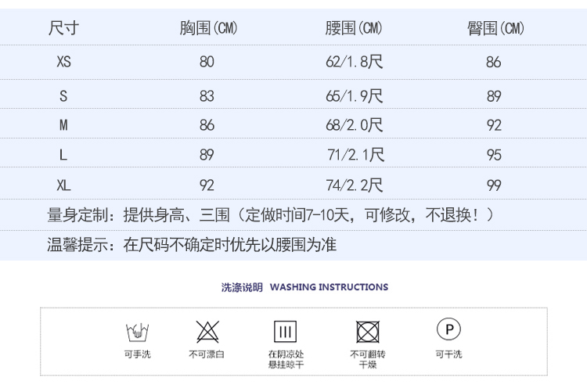Click the hang dry in shade icon

(x=286, y=331)
